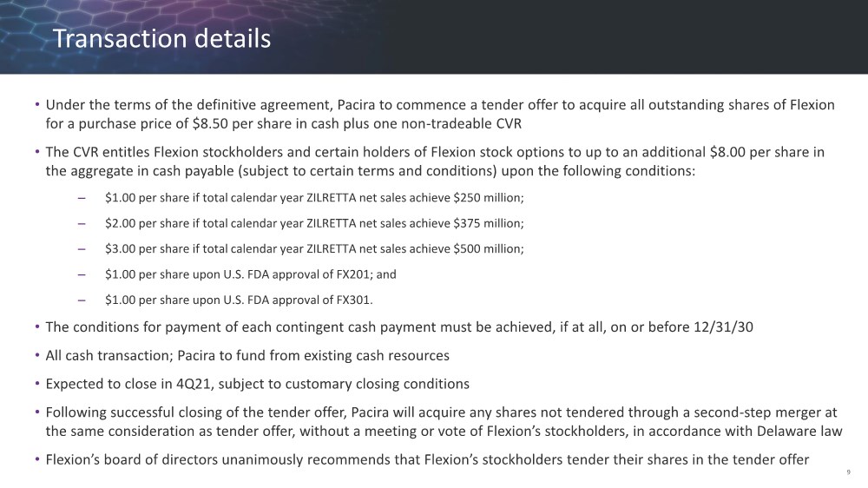Click the "$500 million" net sales line
Image resolution: width=868 pixels, height=488 pixels.
coord(314,249)
